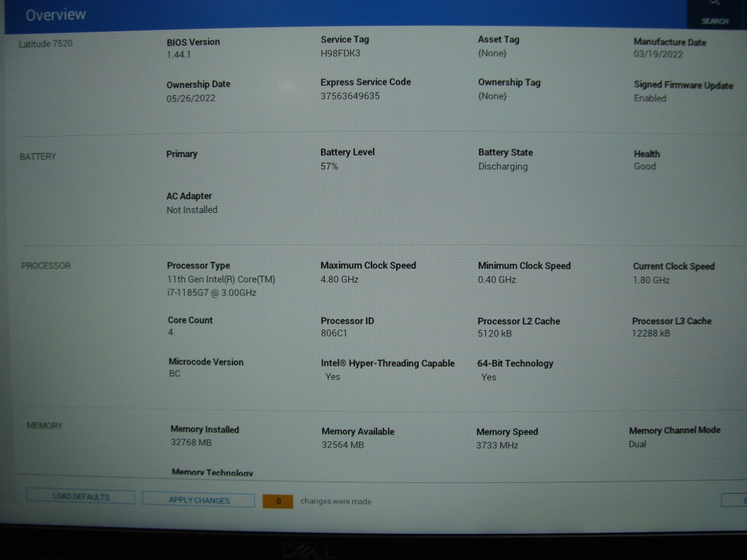
Task: Click Processor ID value 806C1
Action: point(334,333)
